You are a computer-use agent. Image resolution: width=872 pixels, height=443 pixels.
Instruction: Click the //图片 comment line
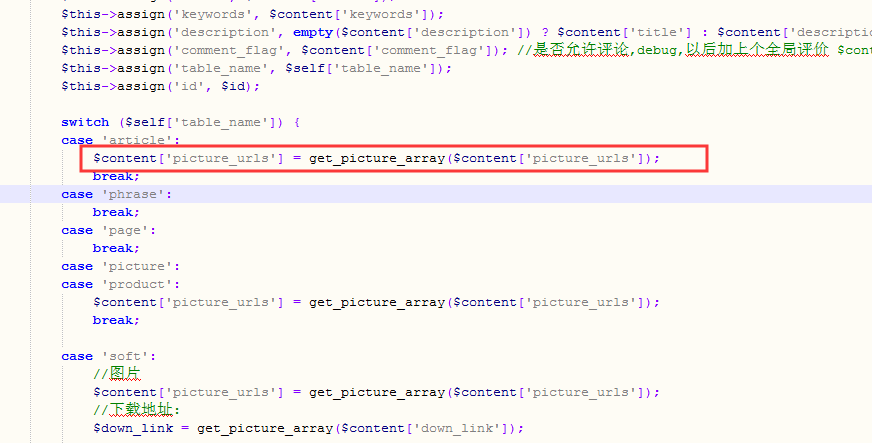[117, 374]
